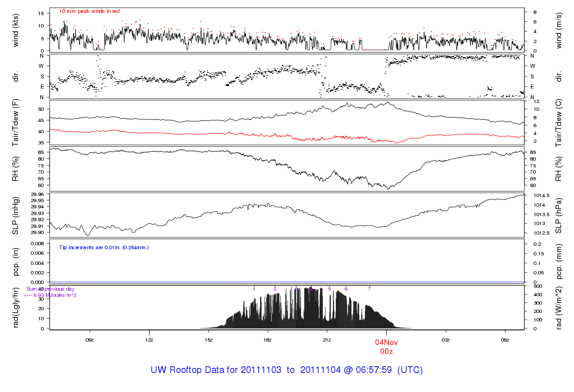Click the blue UW Rooftop Data title

(286, 370)
